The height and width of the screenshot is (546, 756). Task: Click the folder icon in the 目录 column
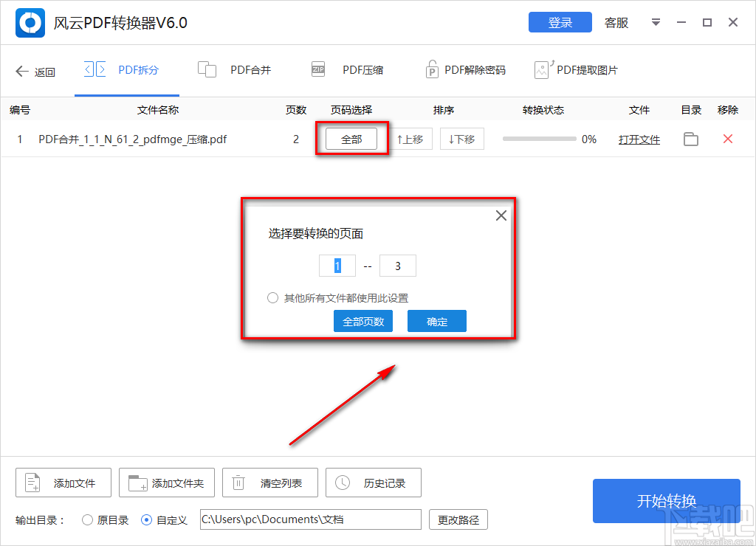tap(690, 139)
